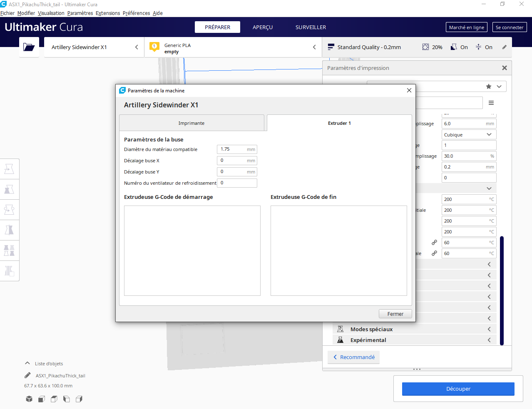
Task: Click link icon beside first 60°C field
Action: [434, 243]
